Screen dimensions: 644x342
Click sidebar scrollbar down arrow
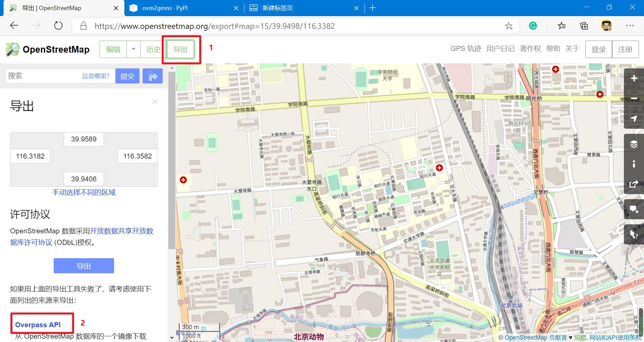click(172, 338)
